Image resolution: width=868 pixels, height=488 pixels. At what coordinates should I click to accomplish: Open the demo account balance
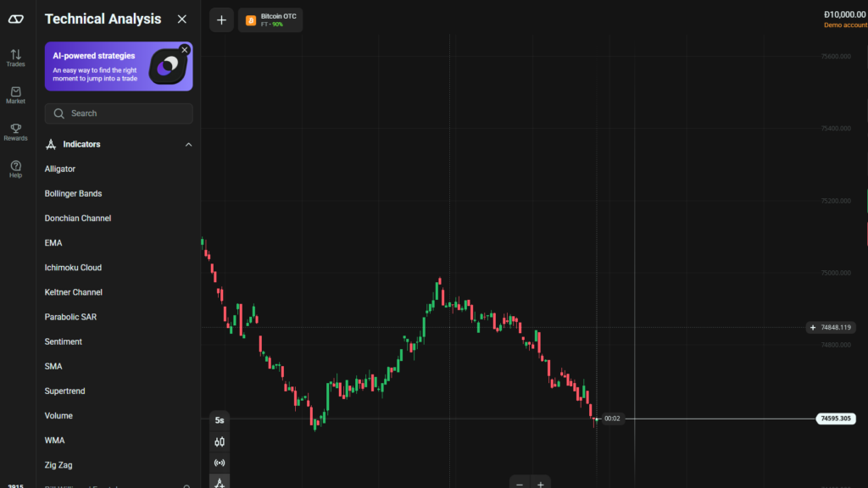pos(845,19)
